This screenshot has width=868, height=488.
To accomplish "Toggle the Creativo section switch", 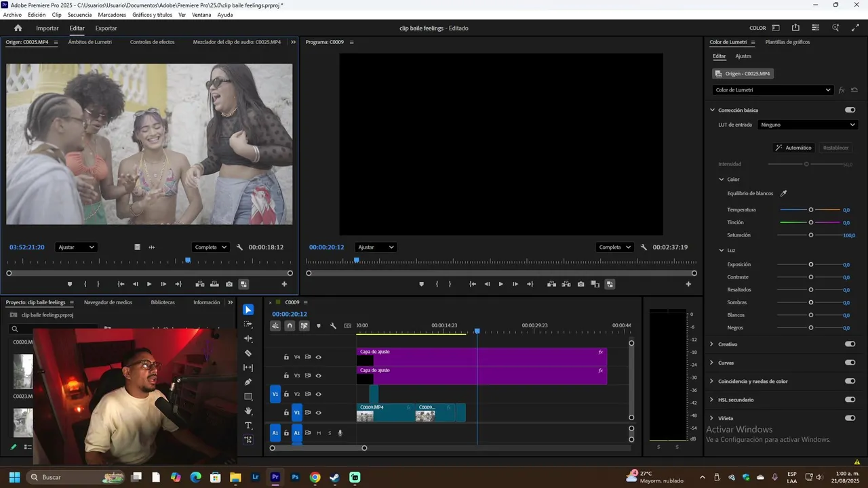I will [850, 344].
